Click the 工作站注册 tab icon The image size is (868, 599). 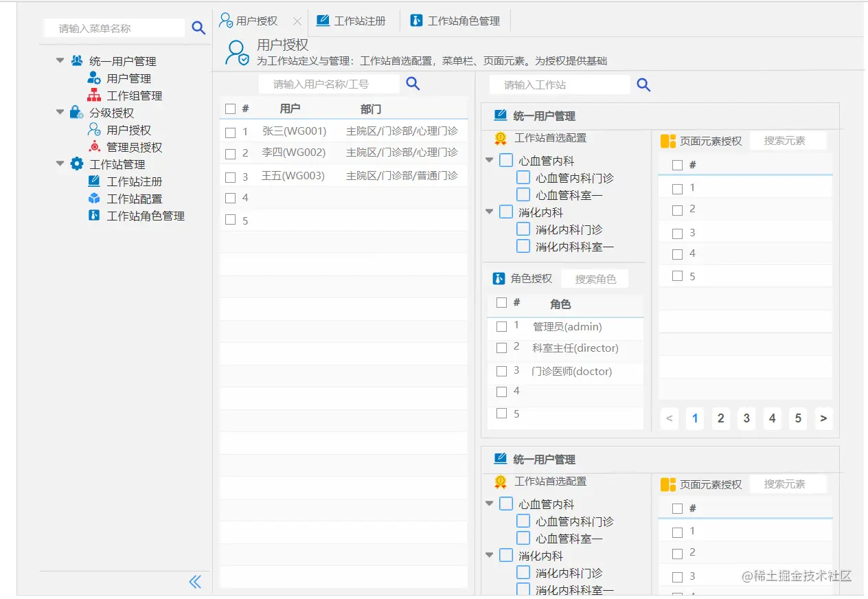(x=323, y=21)
